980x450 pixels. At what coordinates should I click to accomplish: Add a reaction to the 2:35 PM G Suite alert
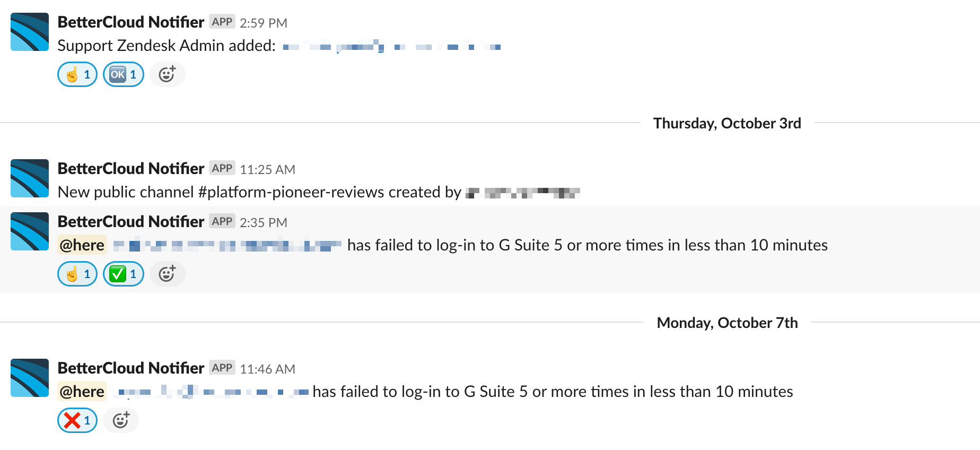tap(167, 274)
